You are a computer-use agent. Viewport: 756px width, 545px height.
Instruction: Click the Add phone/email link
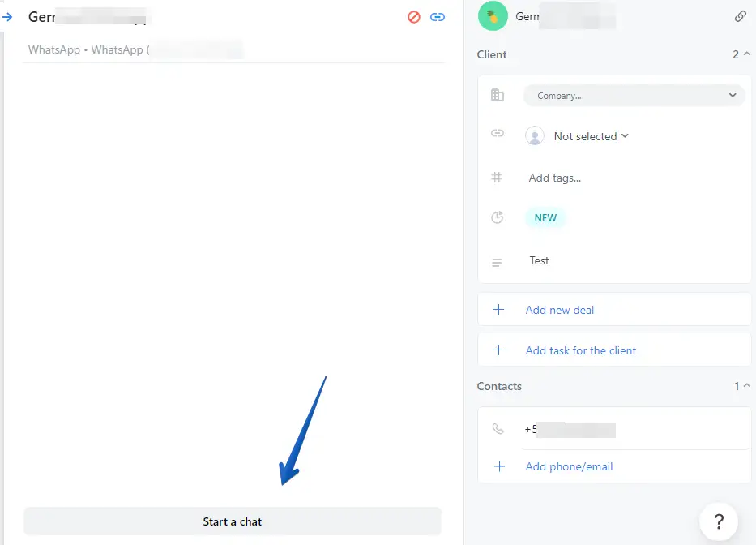(569, 466)
